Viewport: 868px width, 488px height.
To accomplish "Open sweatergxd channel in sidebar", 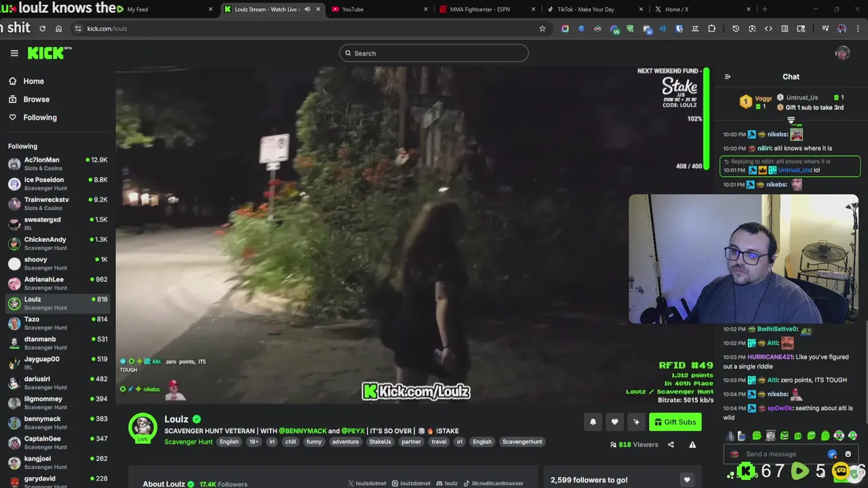I will pos(58,224).
